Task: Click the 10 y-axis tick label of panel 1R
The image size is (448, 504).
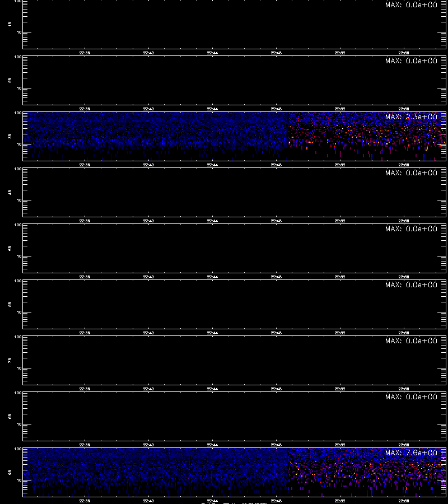Action: click(x=19, y=32)
